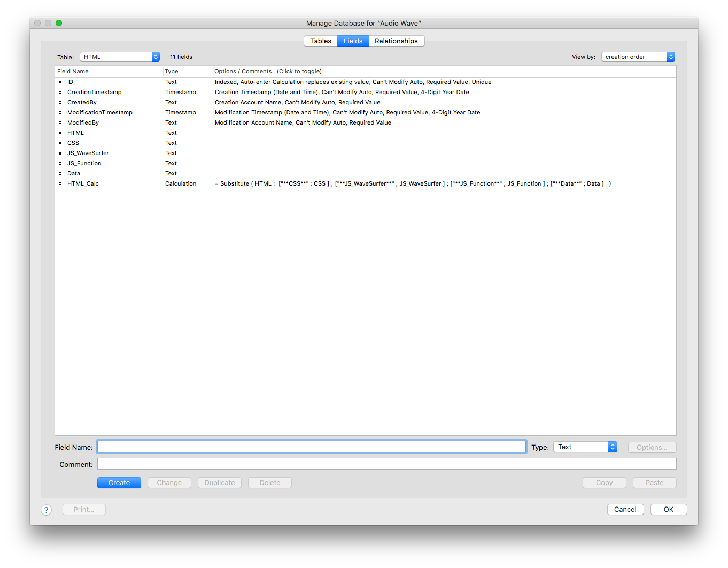Click the reorder handle for JS_Function field

tap(60, 163)
